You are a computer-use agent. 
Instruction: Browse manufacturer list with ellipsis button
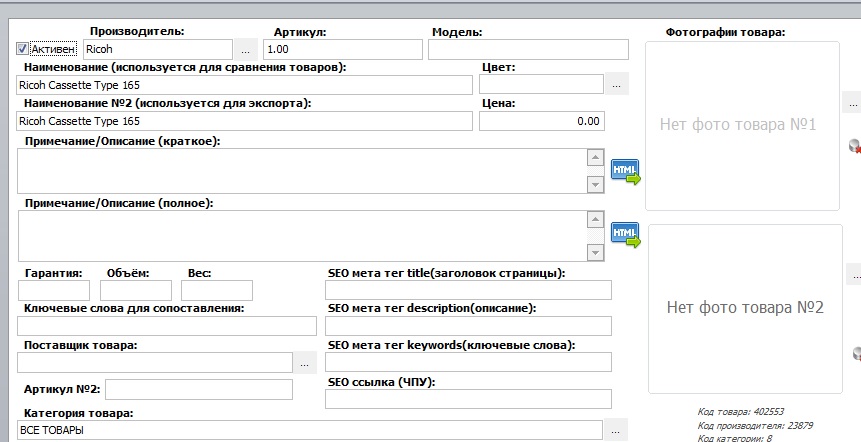pyautogui.click(x=245, y=50)
